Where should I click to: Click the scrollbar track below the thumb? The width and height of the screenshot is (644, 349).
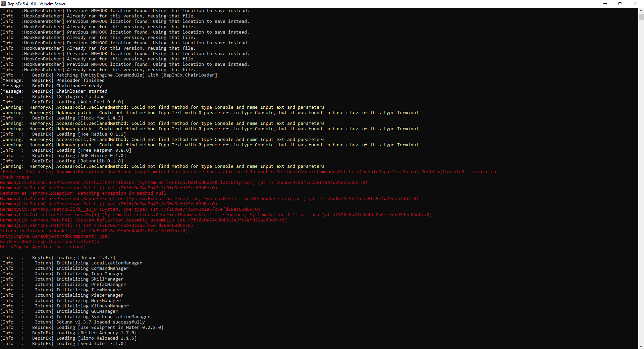pos(641,168)
